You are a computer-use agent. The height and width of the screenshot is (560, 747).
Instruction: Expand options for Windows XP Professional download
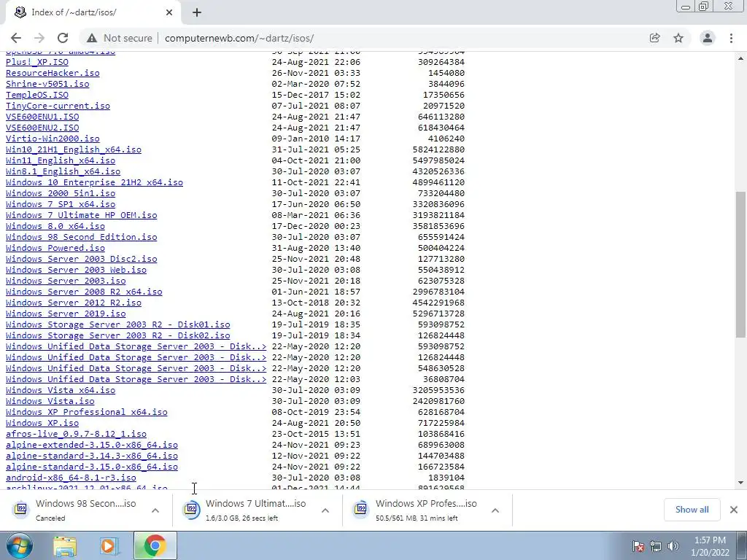click(495, 510)
